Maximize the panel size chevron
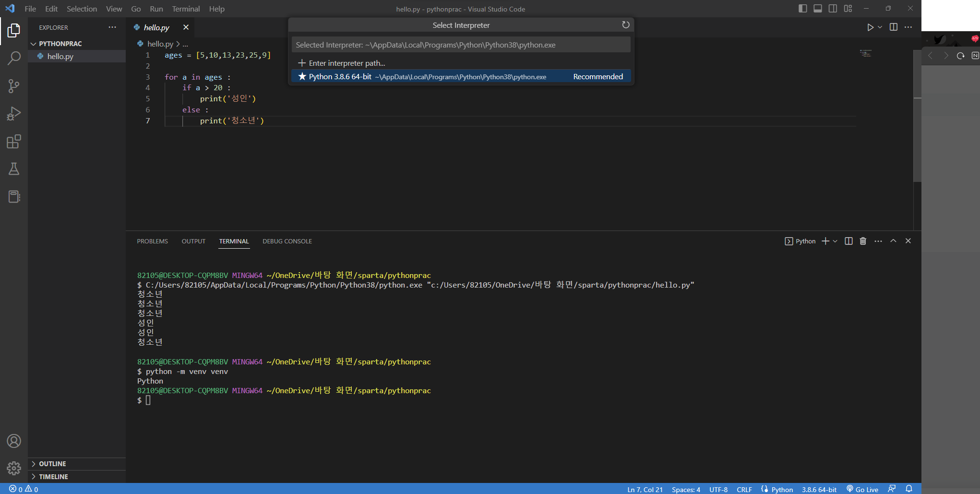 click(893, 241)
